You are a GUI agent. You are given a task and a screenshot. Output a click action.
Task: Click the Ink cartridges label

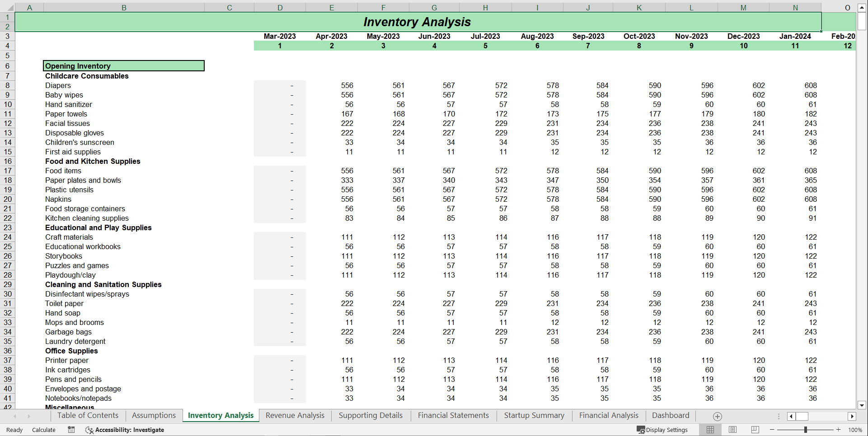click(68, 370)
